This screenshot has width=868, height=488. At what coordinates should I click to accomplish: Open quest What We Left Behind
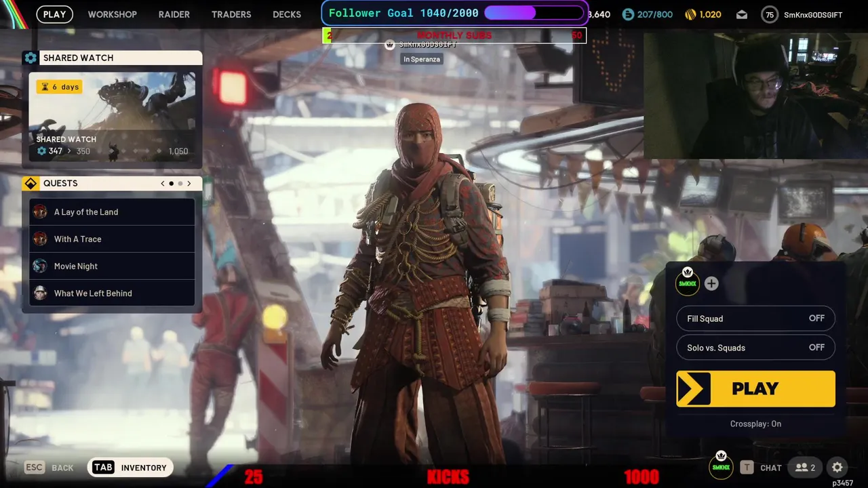(112, 293)
